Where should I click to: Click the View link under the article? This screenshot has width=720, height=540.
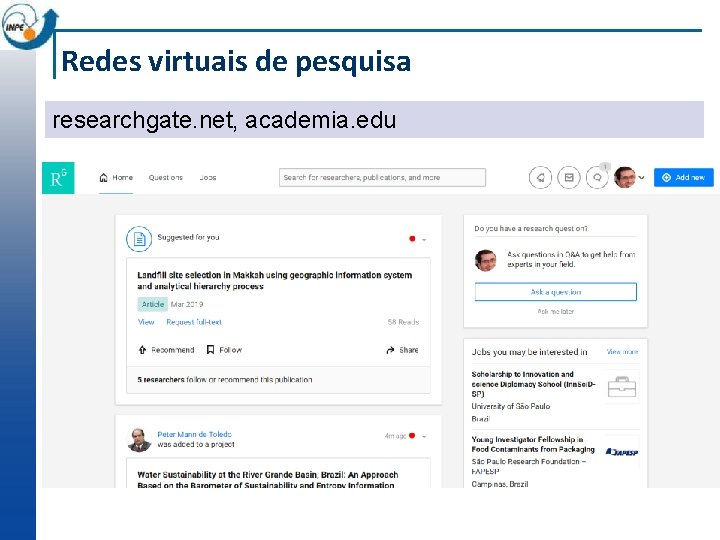tap(146, 322)
